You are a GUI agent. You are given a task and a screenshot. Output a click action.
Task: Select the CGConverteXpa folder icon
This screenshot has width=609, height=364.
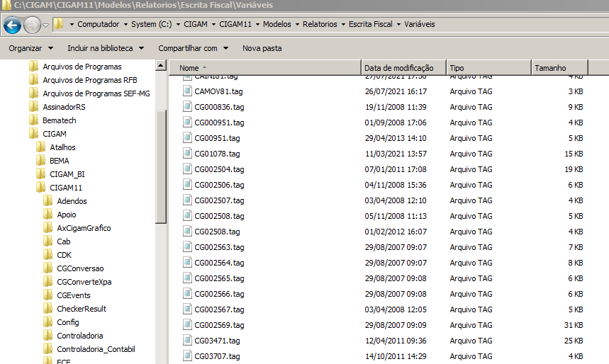pyautogui.click(x=48, y=282)
